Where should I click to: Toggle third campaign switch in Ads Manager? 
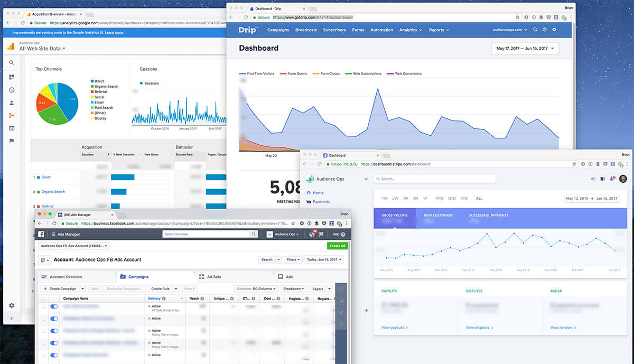54,331
